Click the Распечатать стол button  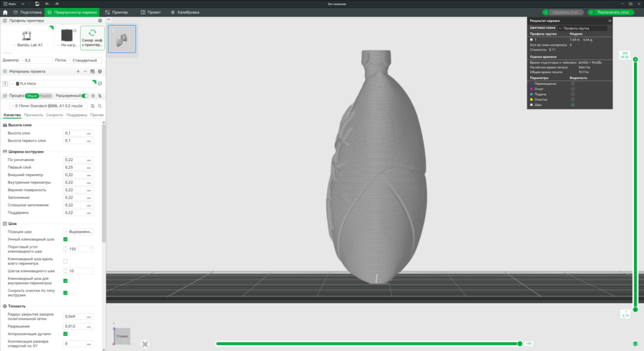coord(613,12)
